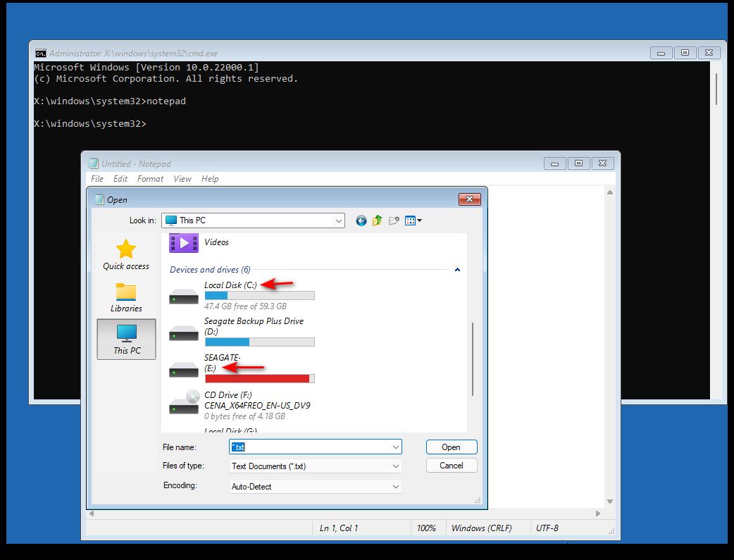Select This PC in places bar

[x=126, y=340]
